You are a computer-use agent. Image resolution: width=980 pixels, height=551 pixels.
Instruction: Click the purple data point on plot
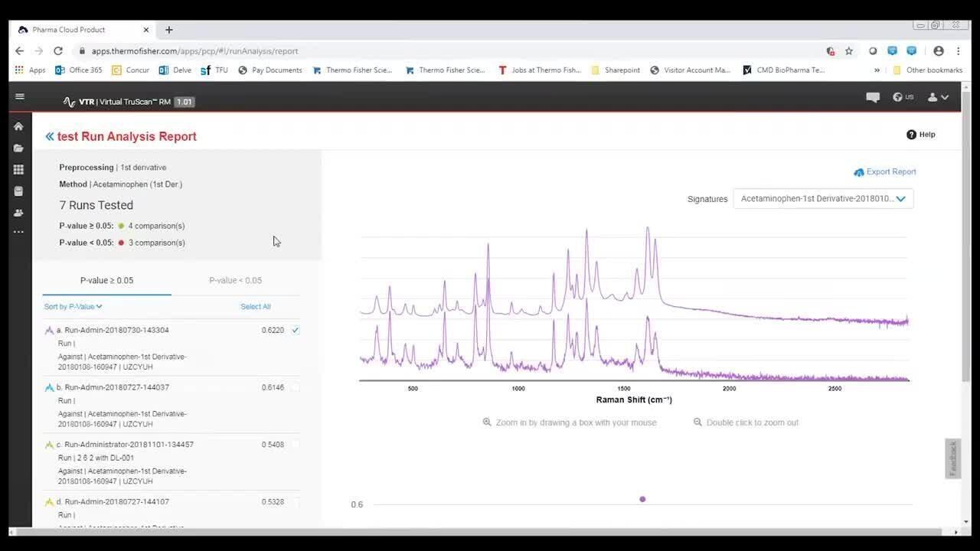(x=642, y=499)
